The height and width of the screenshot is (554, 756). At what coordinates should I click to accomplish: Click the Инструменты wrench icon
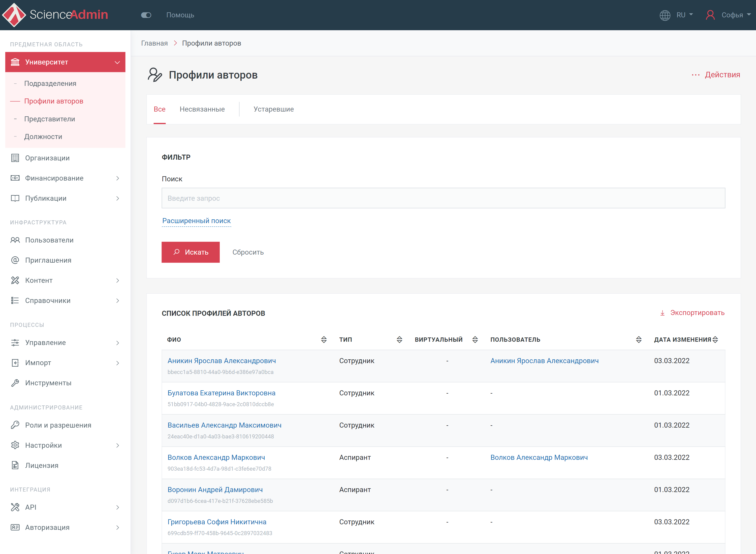[15, 383]
